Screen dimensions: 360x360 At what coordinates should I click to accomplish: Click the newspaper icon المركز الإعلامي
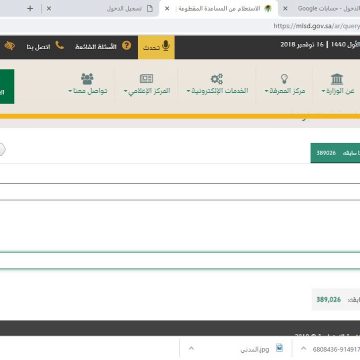pyautogui.click(x=146, y=79)
